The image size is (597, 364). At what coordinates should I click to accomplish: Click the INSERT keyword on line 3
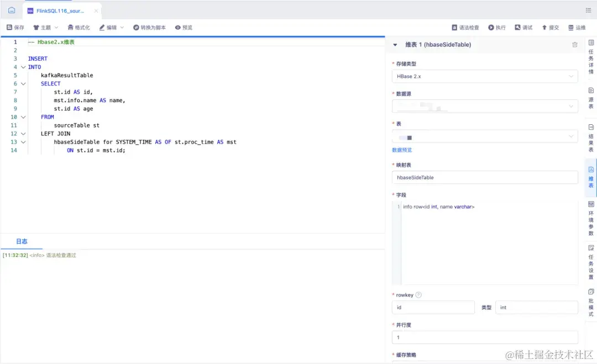pos(38,59)
